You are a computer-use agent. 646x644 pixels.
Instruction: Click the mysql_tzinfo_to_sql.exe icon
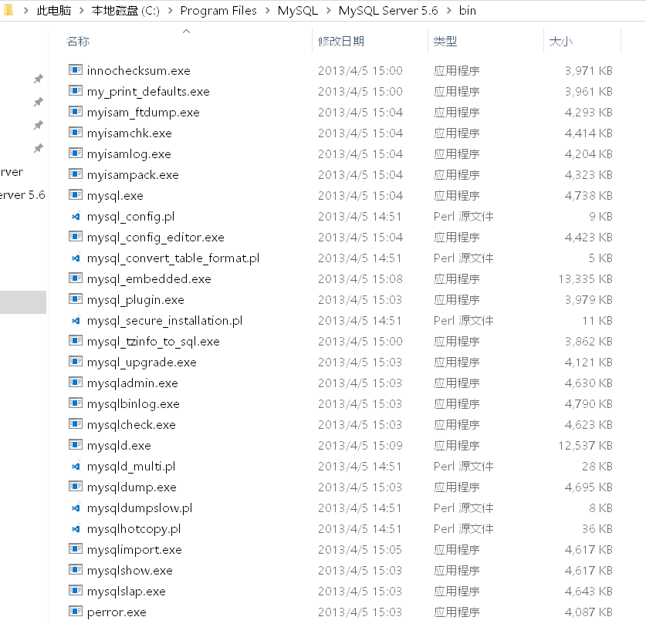coord(76,341)
